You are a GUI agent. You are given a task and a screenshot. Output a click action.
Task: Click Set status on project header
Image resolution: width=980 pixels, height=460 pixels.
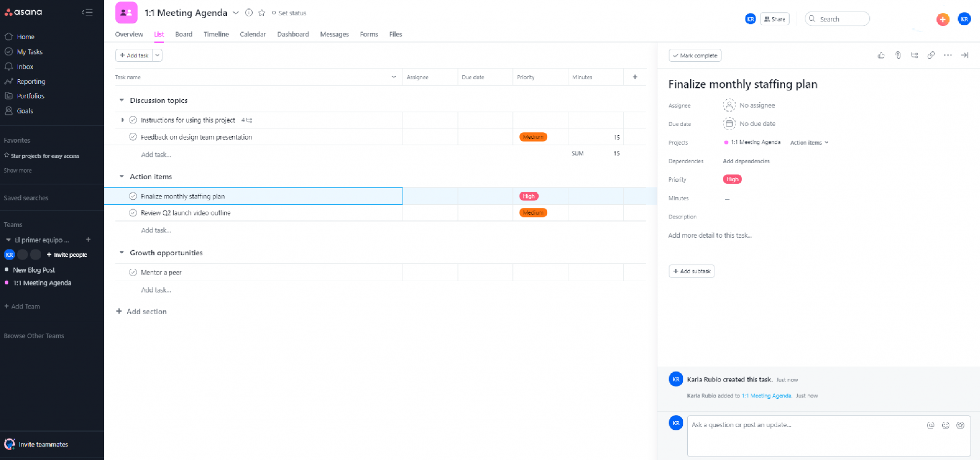point(289,13)
